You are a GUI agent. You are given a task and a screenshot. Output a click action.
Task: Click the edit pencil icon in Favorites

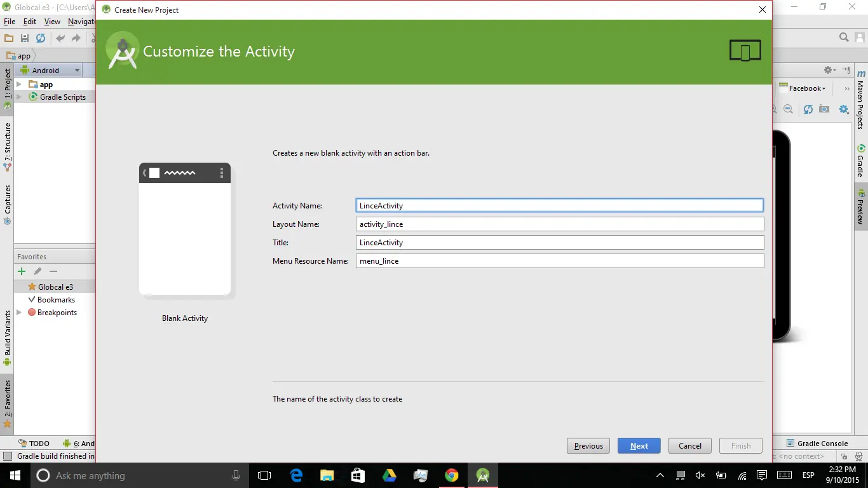coord(37,271)
